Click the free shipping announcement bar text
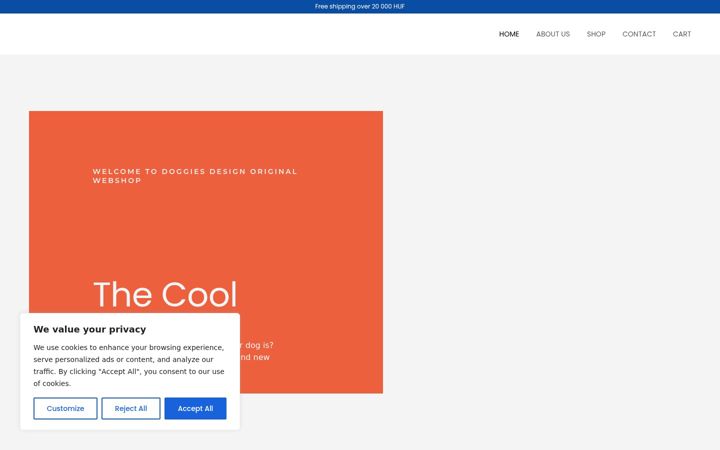 click(360, 6)
